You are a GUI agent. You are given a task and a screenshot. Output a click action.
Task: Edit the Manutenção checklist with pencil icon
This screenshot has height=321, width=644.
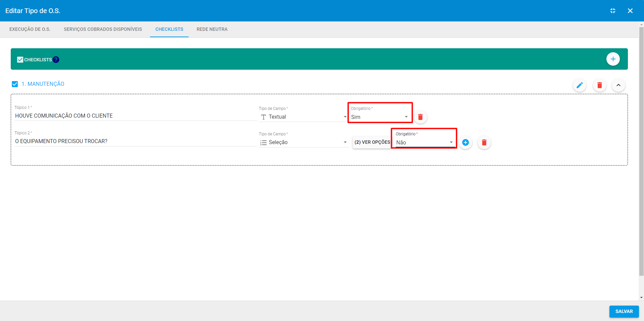[x=579, y=85]
